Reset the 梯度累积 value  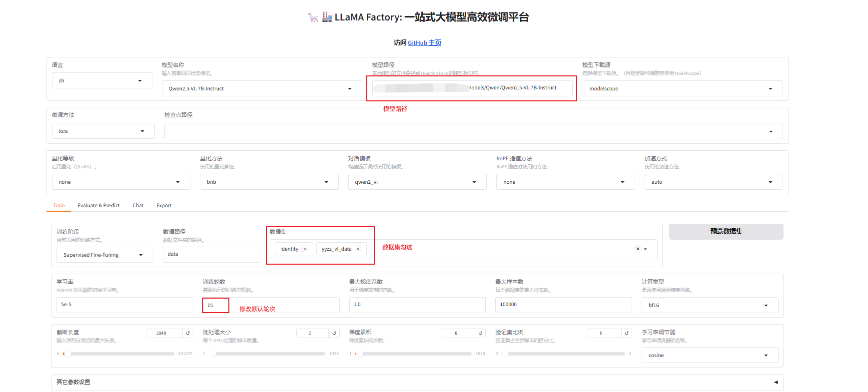pos(481,333)
